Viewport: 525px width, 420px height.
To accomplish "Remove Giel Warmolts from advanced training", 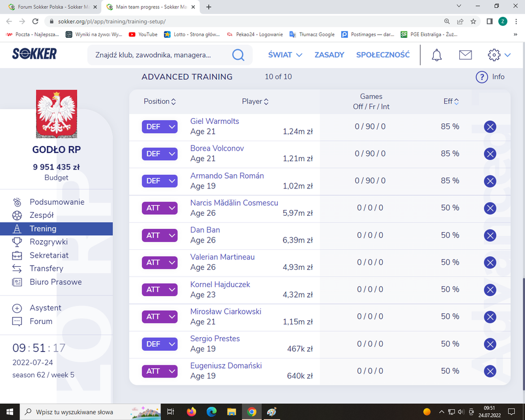I will 490,127.
